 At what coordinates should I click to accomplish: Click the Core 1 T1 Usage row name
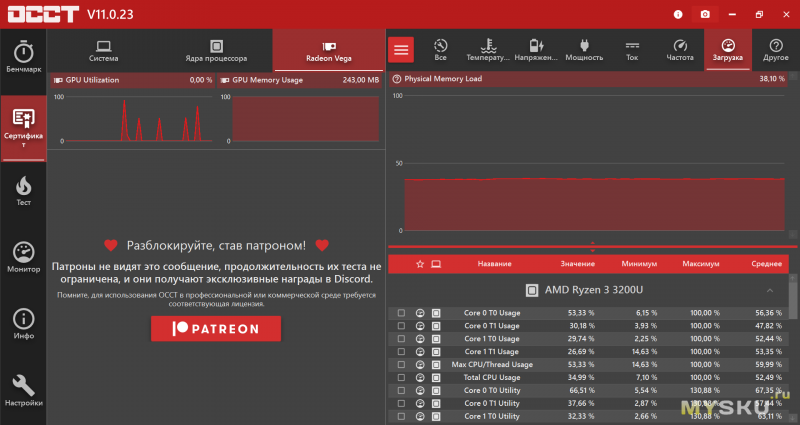point(491,352)
